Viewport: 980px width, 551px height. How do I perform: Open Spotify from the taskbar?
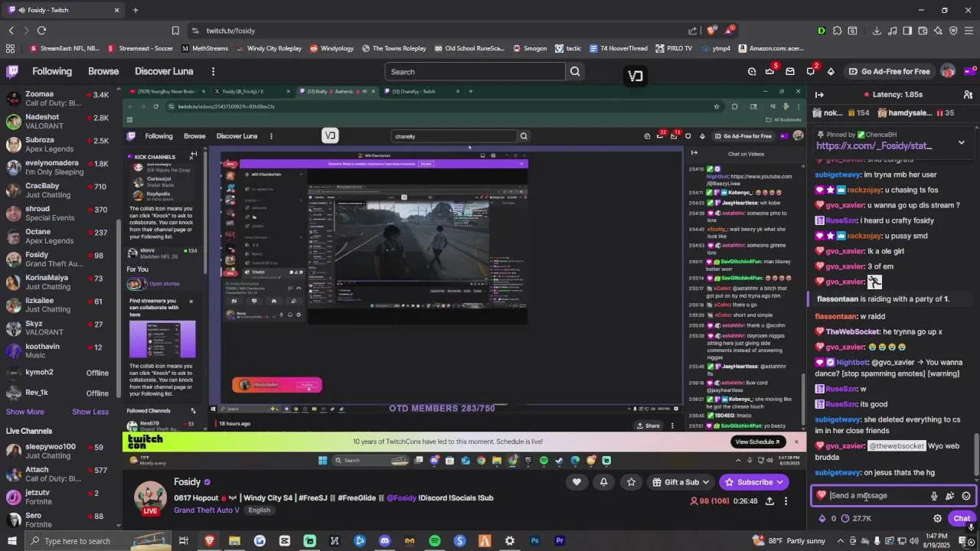click(434, 541)
